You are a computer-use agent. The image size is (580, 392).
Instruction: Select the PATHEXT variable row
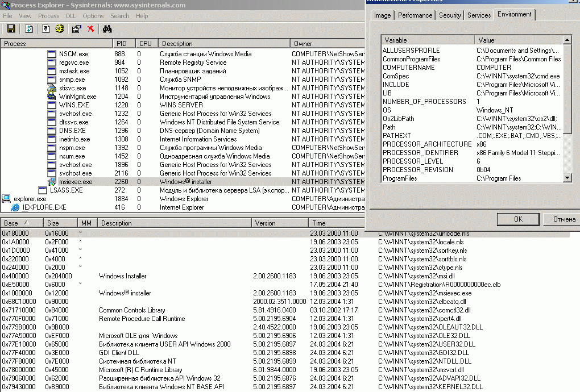[471, 136]
